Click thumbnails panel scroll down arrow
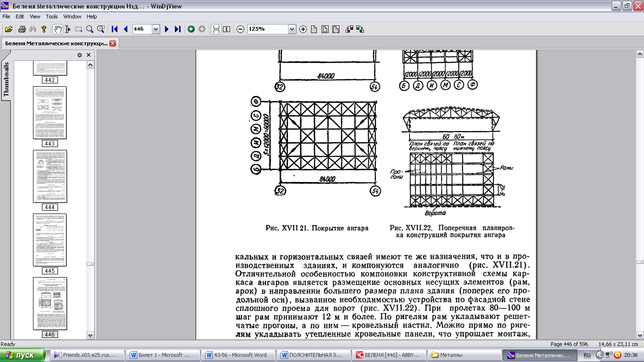This screenshot has width=644, height=362. [91, 335]
